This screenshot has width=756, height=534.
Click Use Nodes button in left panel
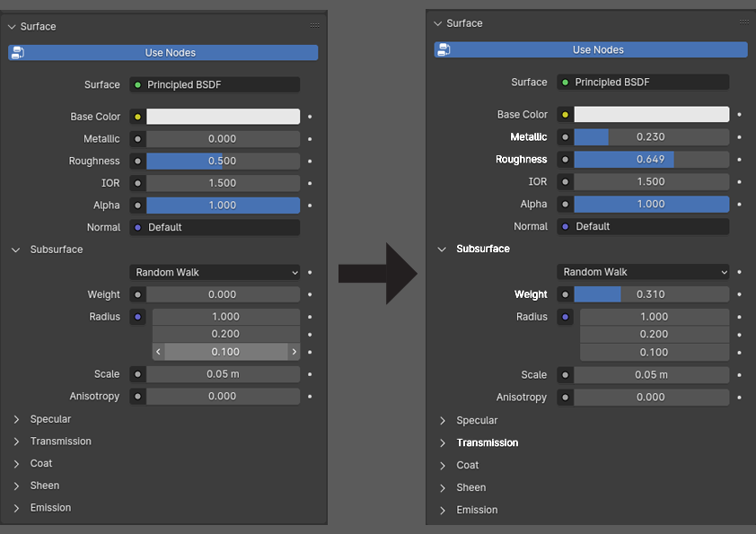[x=163, y=53]
